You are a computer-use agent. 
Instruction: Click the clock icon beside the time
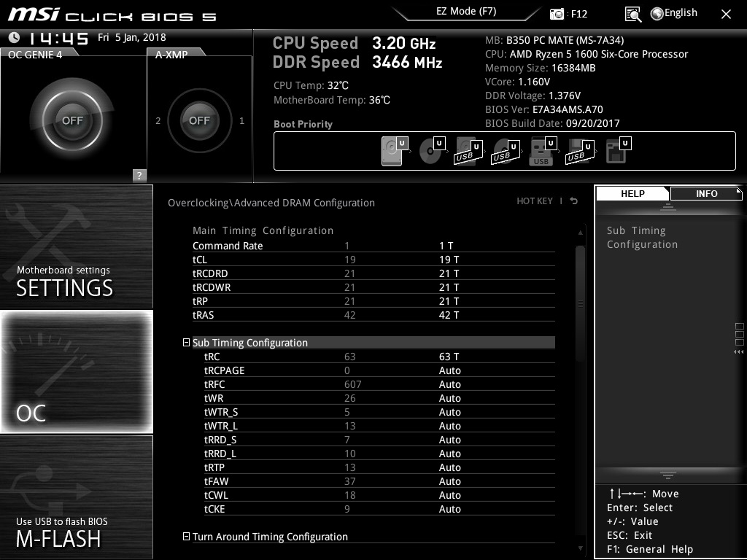tap(15, 37)
